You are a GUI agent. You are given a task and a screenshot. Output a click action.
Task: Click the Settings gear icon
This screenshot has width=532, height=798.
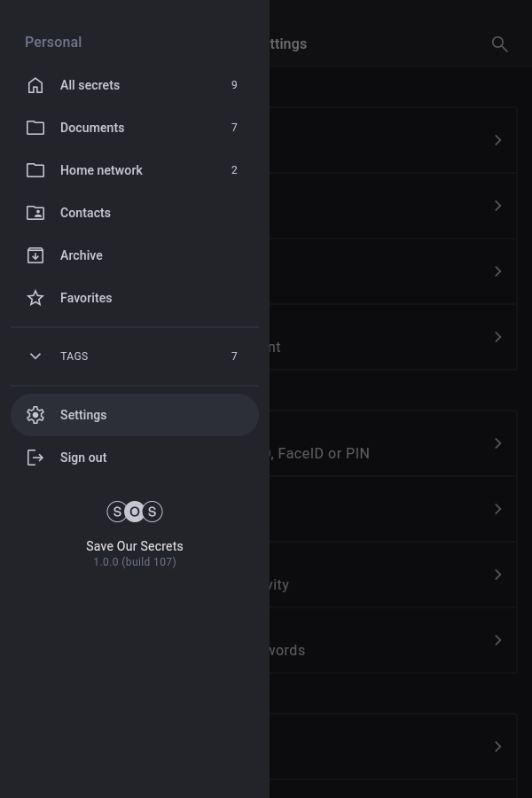pyautogui.click(x=35, y=415)
